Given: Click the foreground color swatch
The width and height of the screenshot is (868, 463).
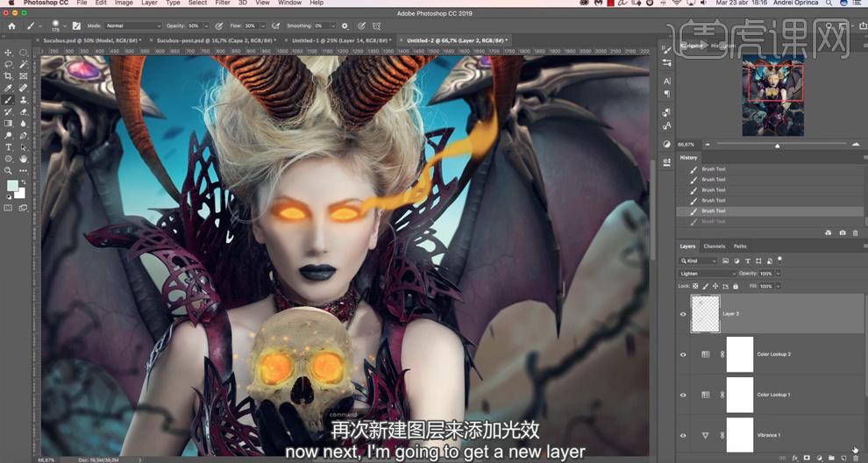Looking at the screenshot, I should (x=11, y=186).
